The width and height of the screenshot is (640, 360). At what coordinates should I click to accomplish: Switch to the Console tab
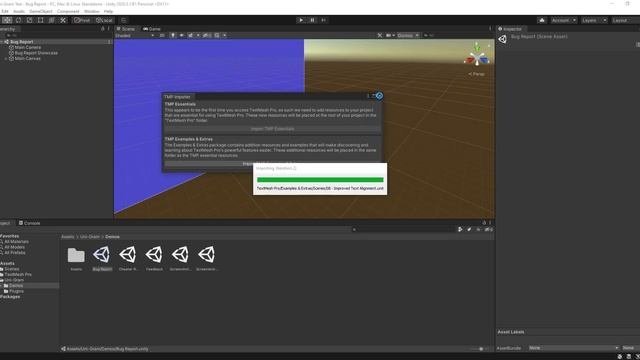point(29,223)
